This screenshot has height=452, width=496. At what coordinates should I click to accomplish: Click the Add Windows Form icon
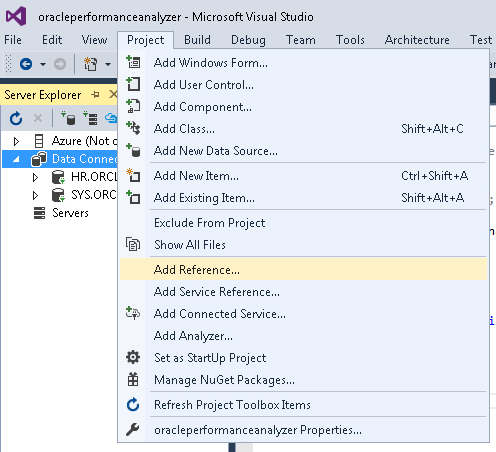(133, 62)
